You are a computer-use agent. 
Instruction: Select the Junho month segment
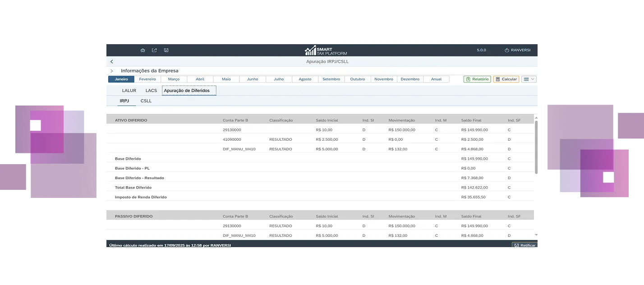(x=253, y=79)
